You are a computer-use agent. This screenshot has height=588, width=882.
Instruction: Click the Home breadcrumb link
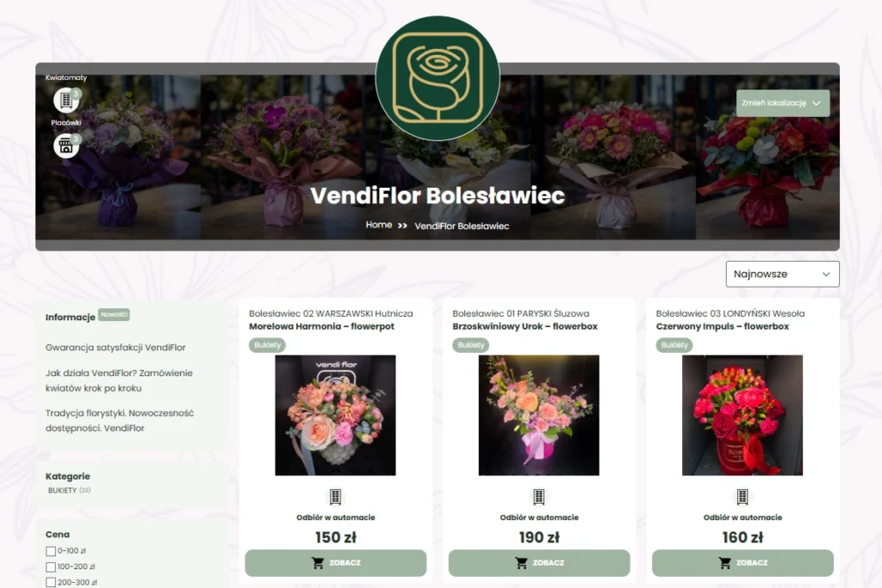pos(379,225)
